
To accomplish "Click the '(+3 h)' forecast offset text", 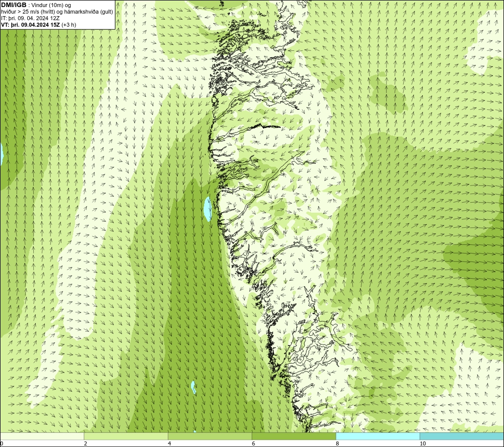I will (x=69, y=25).
